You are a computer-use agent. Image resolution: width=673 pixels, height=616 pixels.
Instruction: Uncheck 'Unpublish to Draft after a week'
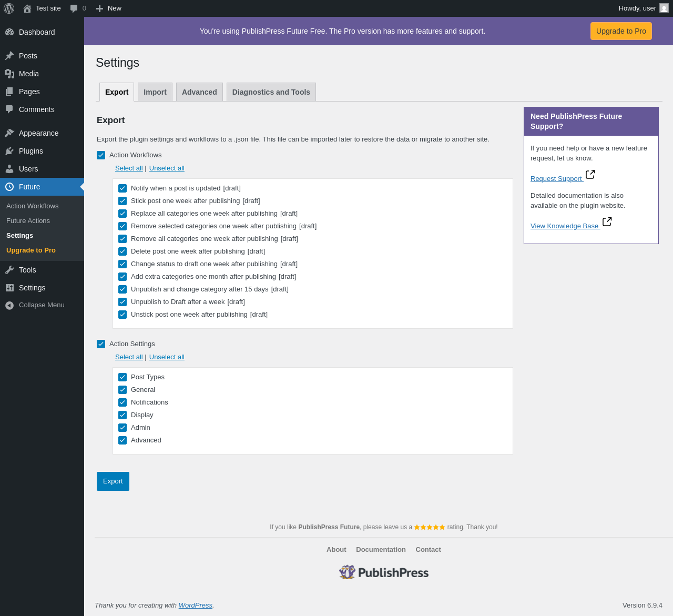click(123, 302)
